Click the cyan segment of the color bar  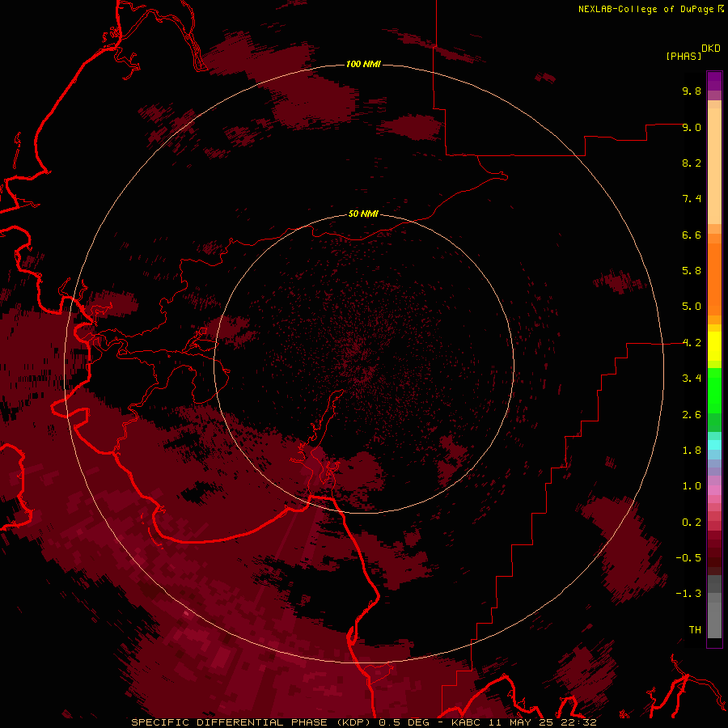(714, 445)
